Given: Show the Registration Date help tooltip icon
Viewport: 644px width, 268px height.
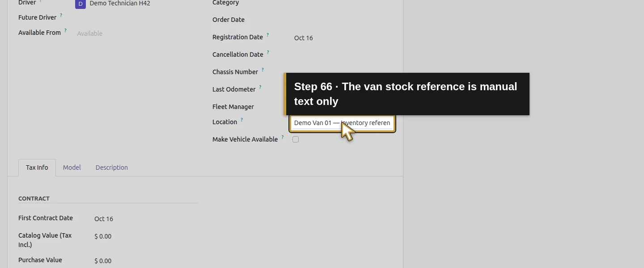Looking at the screenshot, I should [x=267, y=35].
